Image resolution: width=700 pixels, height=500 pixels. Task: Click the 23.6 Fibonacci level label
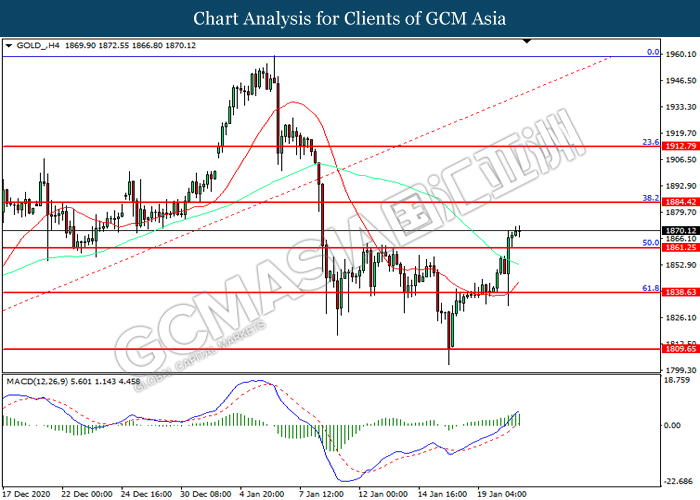(x=650, y=142)
